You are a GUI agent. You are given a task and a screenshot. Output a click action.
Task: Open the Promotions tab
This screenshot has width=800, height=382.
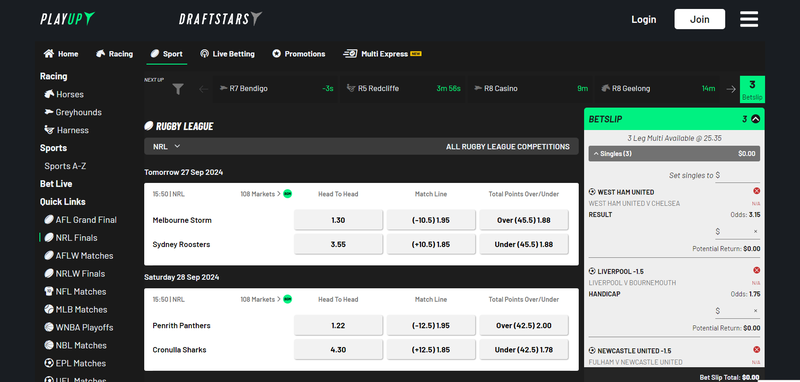click(x=298, y=54)
